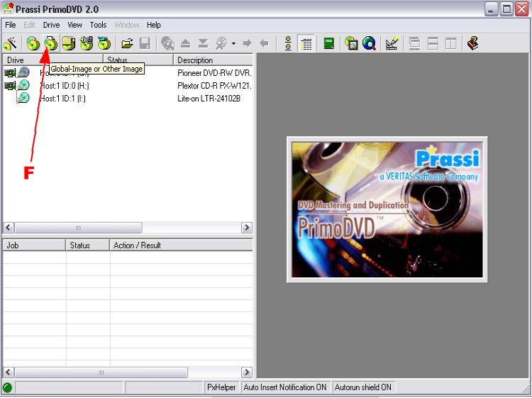This screenshot has width=532, height=398.
Task: Start a Disc Copy job from the toolbar
Action: [33, 43]
